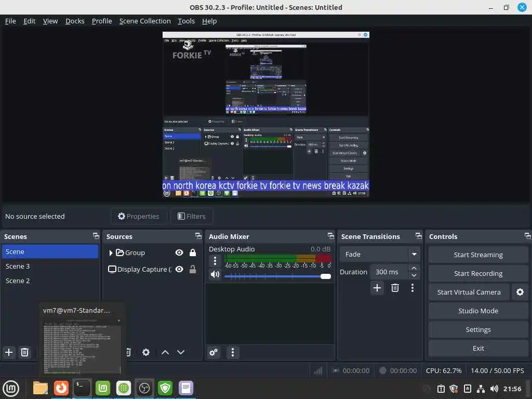The image size is (532, 399).
Task: Add a configurable transition plus icon
Action: click(377, 288)
